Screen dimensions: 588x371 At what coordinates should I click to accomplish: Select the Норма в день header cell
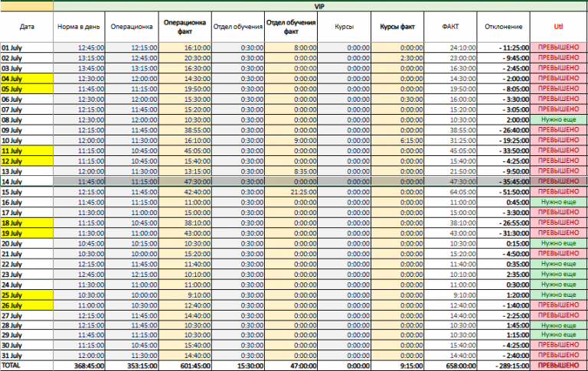pos(79,27)
